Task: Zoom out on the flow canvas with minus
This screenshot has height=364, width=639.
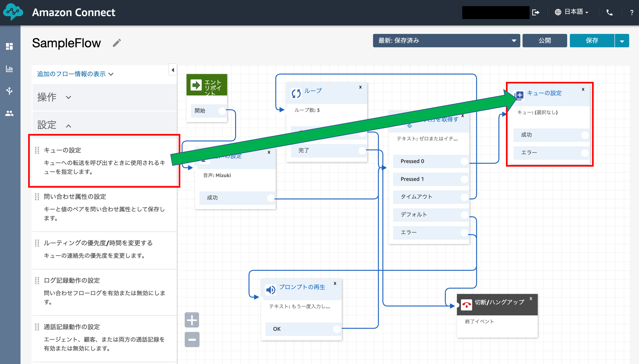Action: [x=192, y=339]
